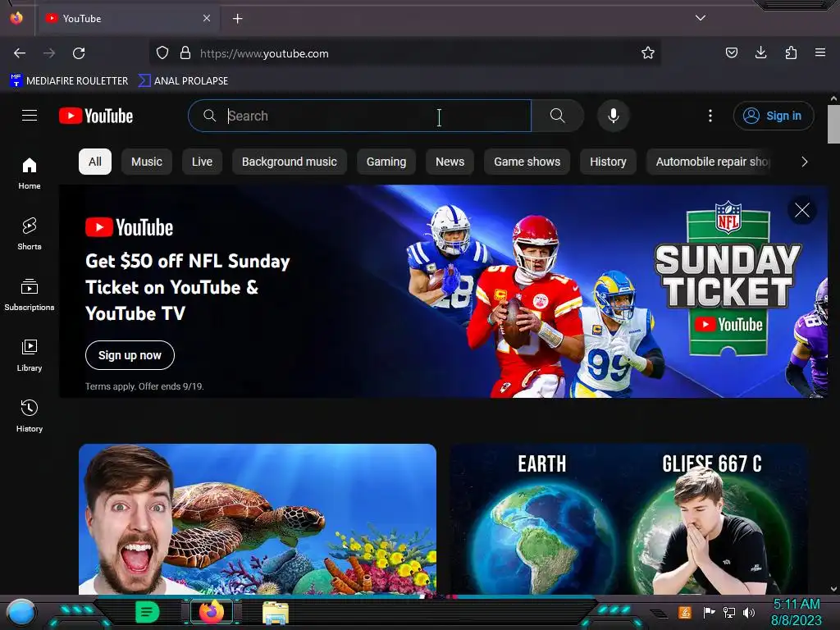Viewport: 840px width, 630px height.
Task: Select the Live filter chip
Action: click(202, 162)
